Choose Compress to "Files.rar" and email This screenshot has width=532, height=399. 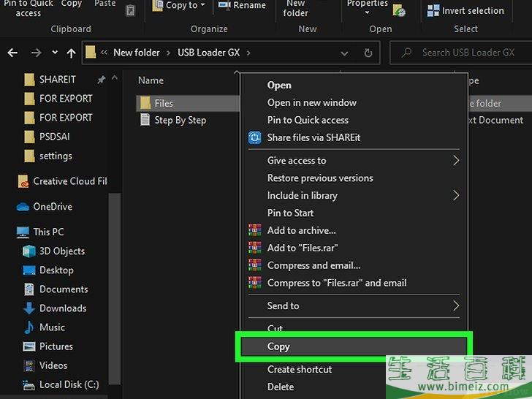pyautogui.click(x=354, y=283)
